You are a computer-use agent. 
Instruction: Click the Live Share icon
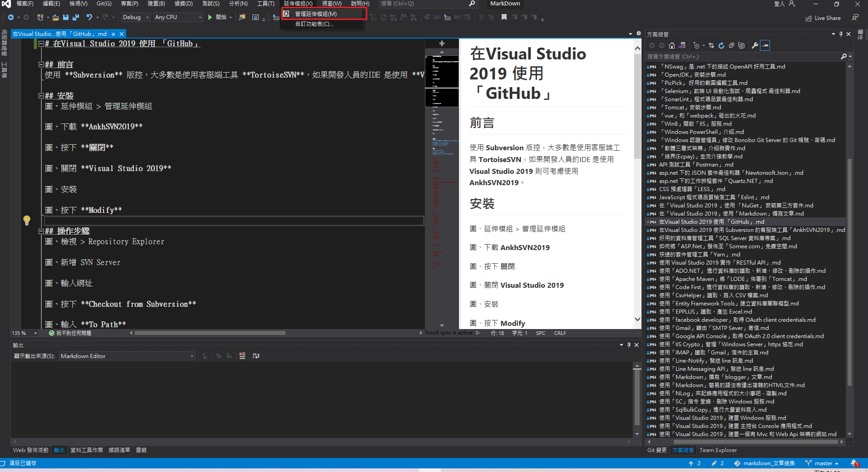tap(809, 18)
